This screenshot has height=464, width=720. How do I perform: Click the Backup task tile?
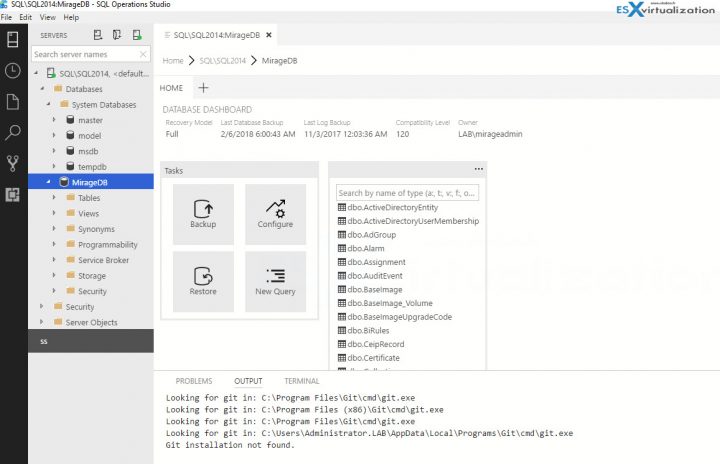[x=203, y=214]
